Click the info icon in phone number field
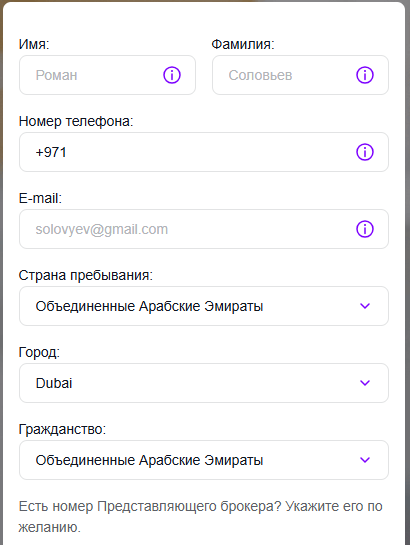The image size is (410, 545). (x=365, y=152)
